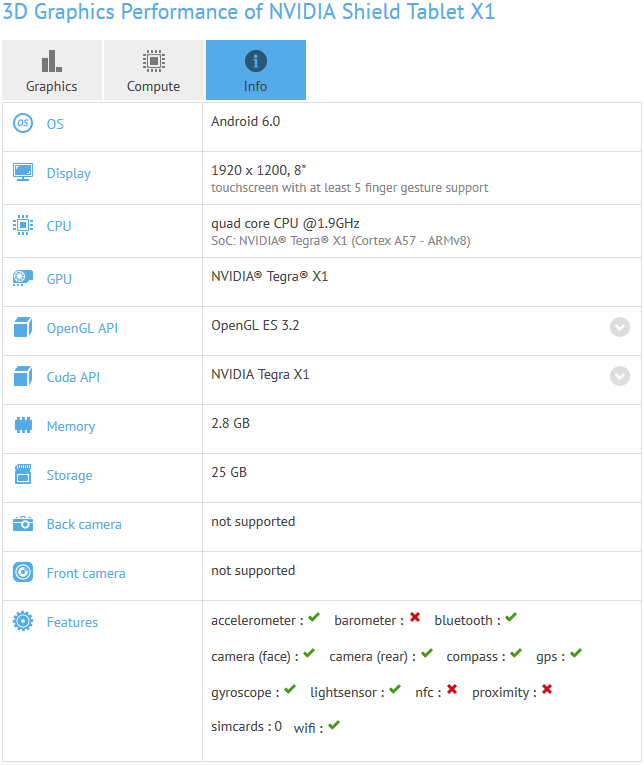644x765 pixels.
Task: Click the Cuda API label
Action: (x=73, y=377)
